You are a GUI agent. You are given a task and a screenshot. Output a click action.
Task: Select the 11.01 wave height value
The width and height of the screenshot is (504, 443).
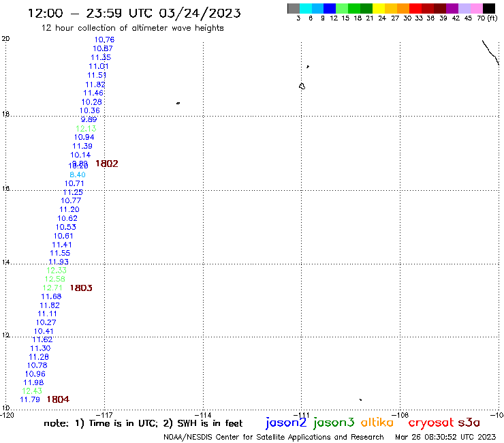pyautogui.click(x=98, y=66)
